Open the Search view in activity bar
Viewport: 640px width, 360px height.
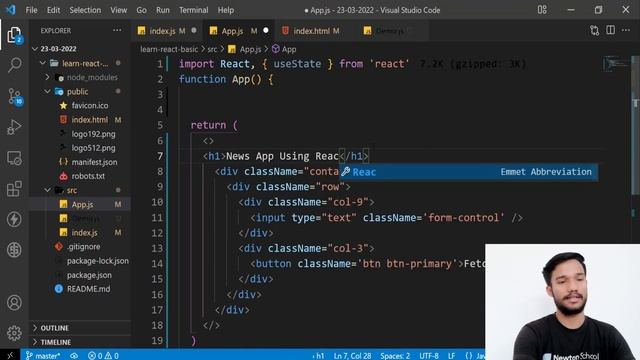coord(14,65)
